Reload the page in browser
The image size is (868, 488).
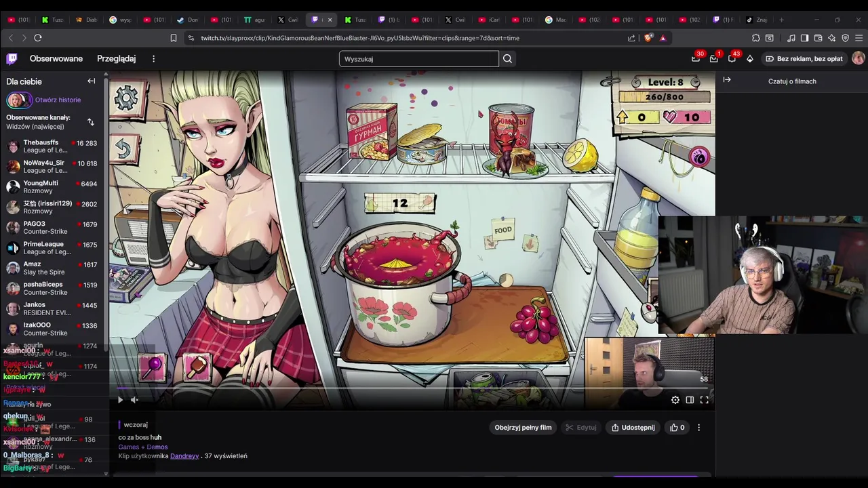[38, 38]
